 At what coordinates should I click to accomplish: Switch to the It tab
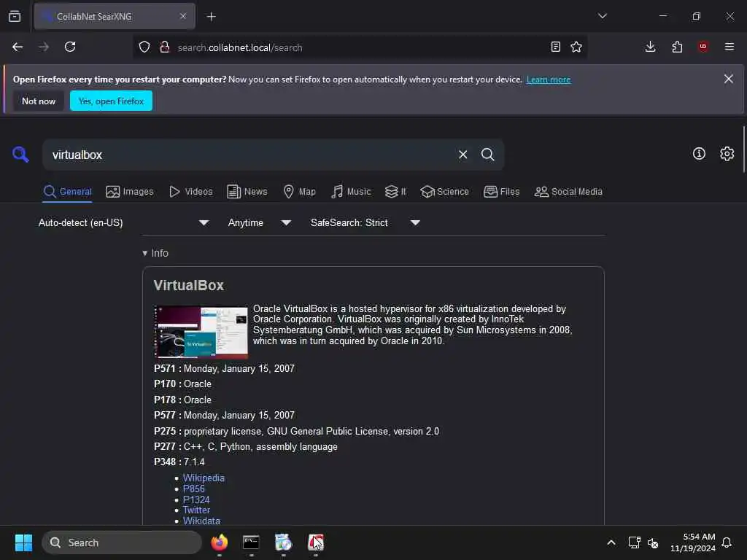395,192
